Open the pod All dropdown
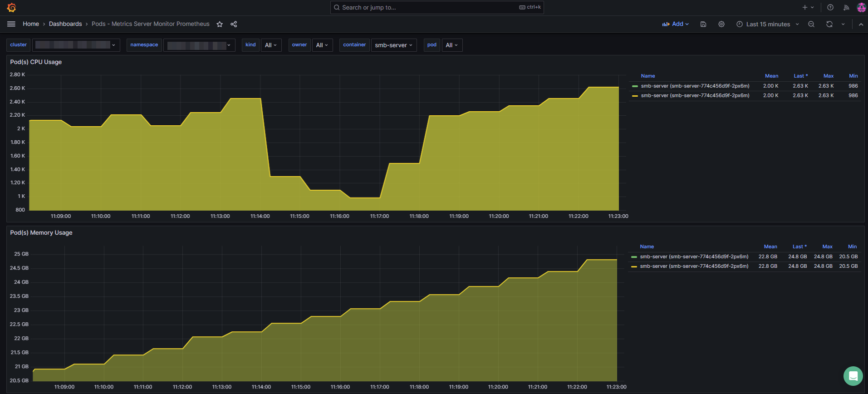Image resolution: width=868 pixels, height=394 pixels. [x=452, y=45]
